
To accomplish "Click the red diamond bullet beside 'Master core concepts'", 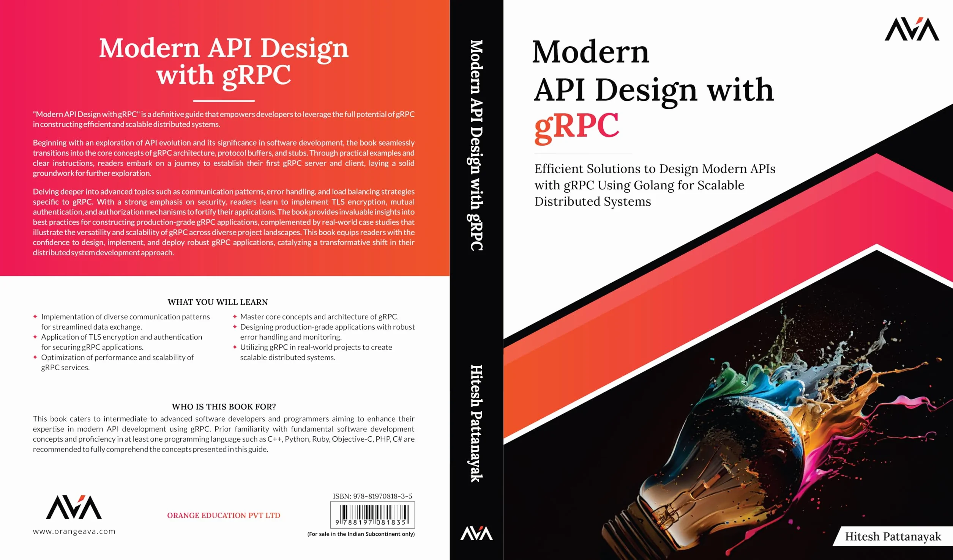I will (x=235, y=316).
